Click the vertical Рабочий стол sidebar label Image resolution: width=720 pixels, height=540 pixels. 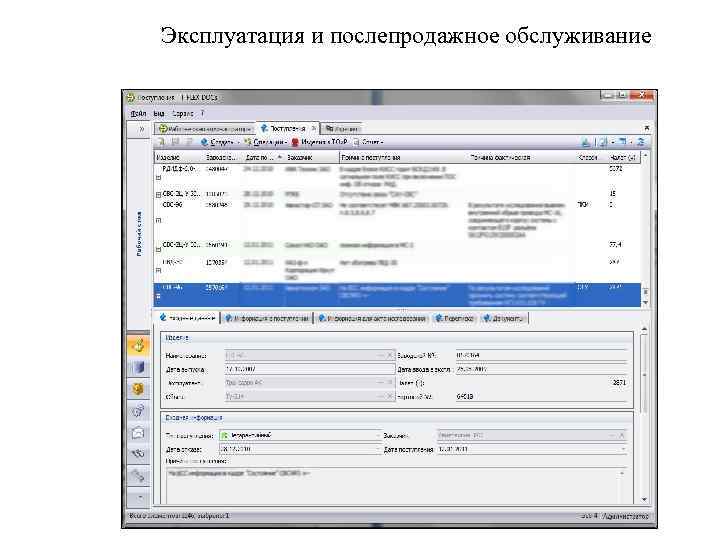pos(139,233)
